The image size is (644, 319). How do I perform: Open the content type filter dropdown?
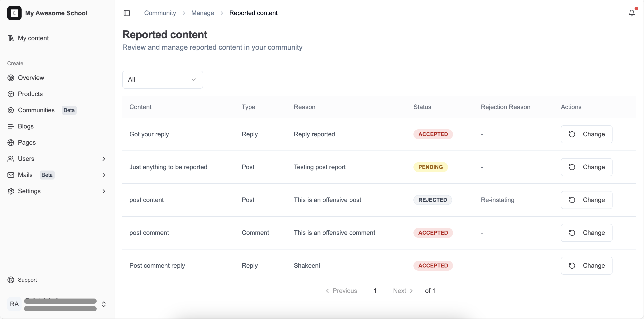point(162,79)
